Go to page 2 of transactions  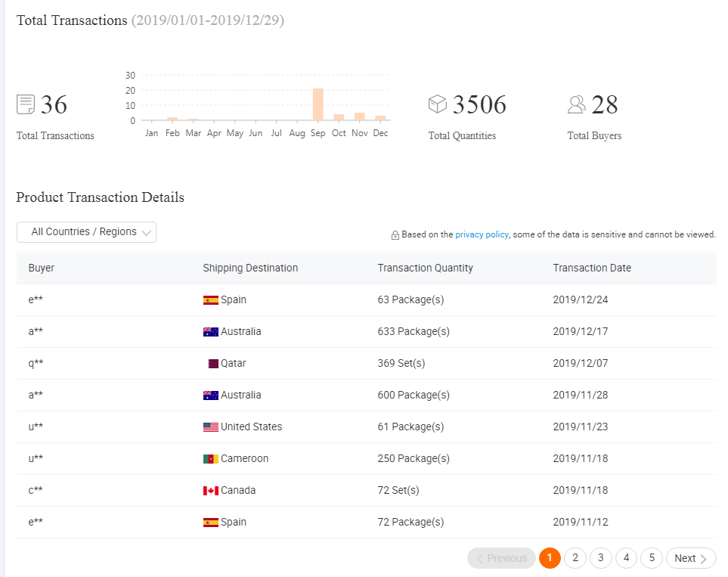click(575, 558)
